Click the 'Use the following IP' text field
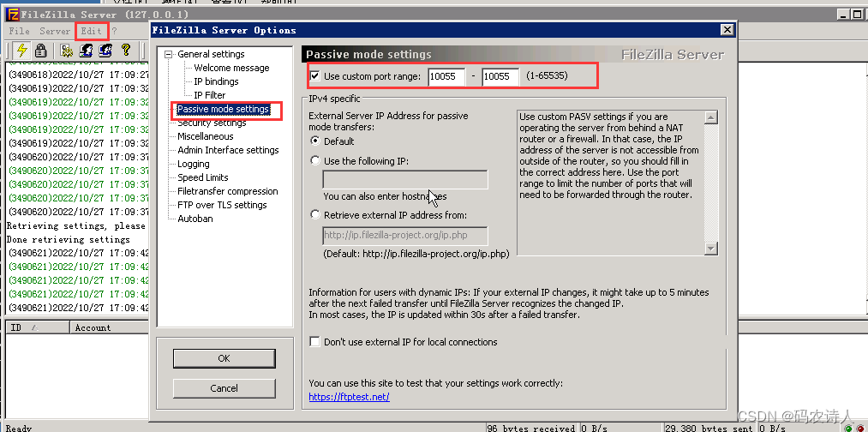 (405, 180)
